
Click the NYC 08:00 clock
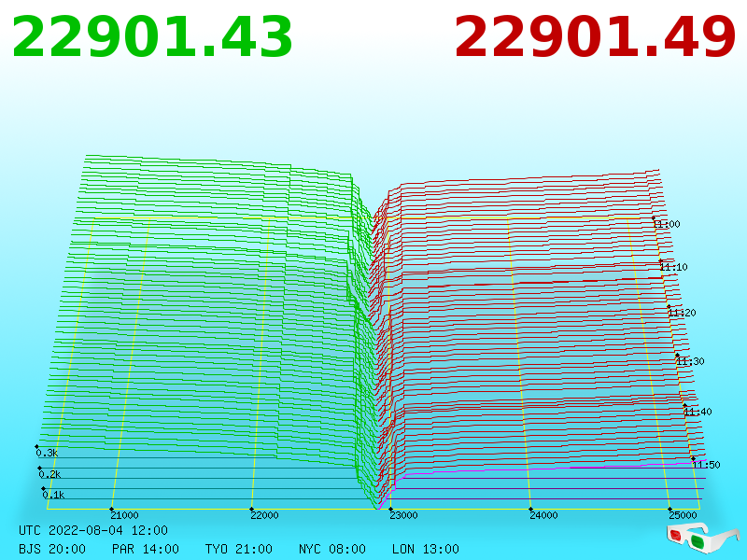coord(332,549)
